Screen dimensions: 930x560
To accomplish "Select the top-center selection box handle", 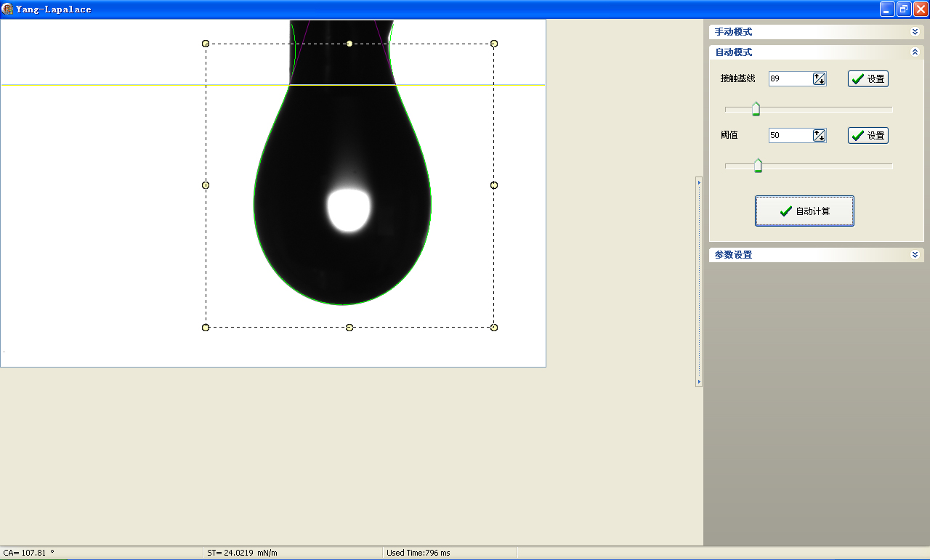I will 349,44.
